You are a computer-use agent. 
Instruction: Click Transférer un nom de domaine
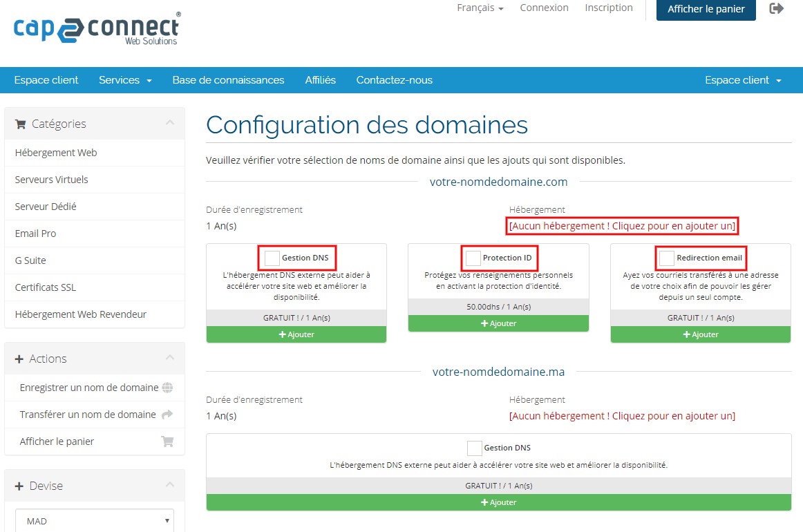pos(95,415)
